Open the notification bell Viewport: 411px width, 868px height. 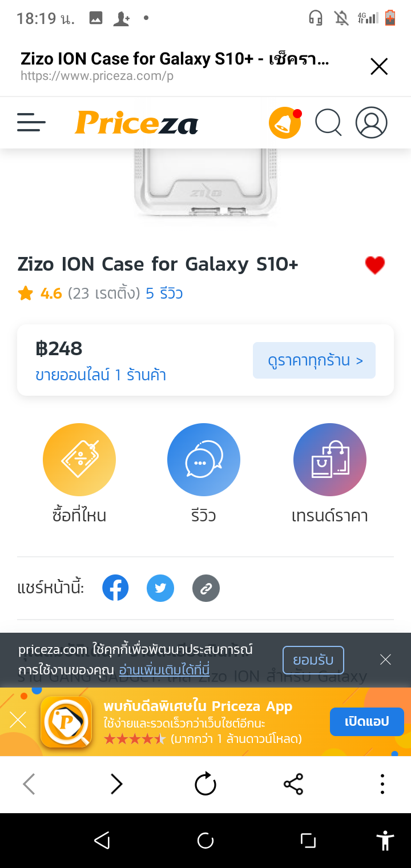click(284, 123)
